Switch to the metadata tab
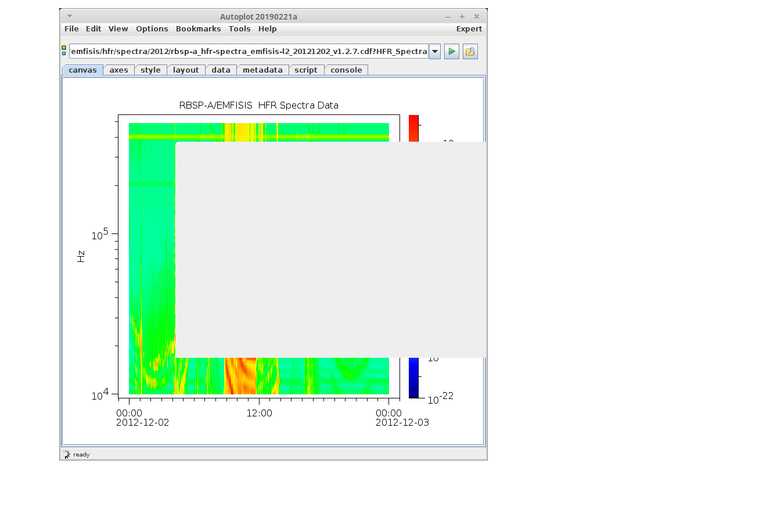 (x=262, y=70)
